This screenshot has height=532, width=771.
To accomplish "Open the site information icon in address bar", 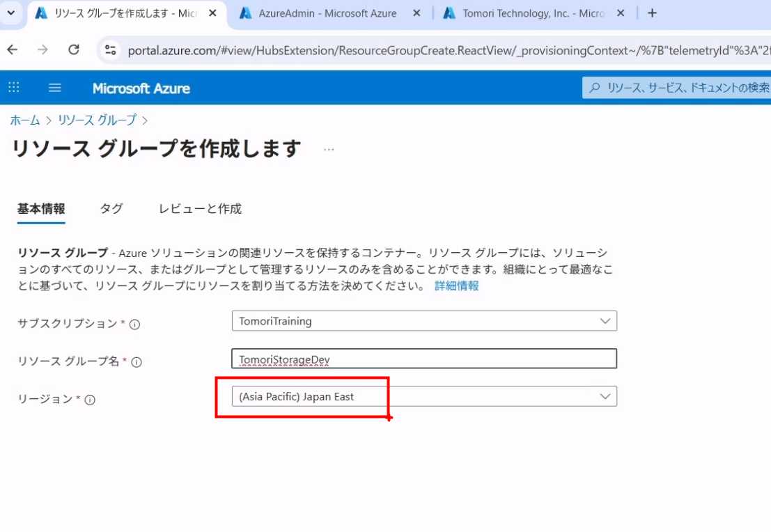I will (x=110, y=49).
